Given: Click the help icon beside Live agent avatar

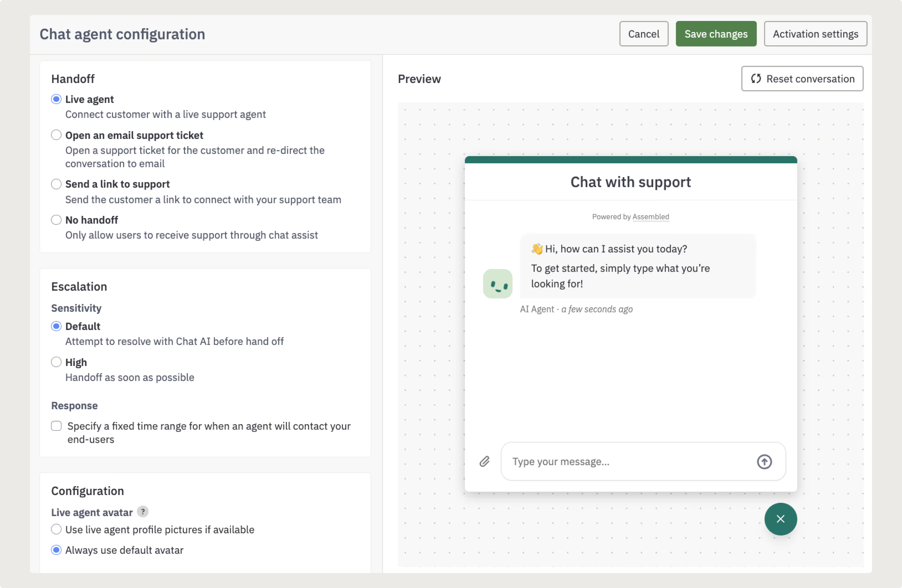Looking at the screenshot, I should [142, 512].
